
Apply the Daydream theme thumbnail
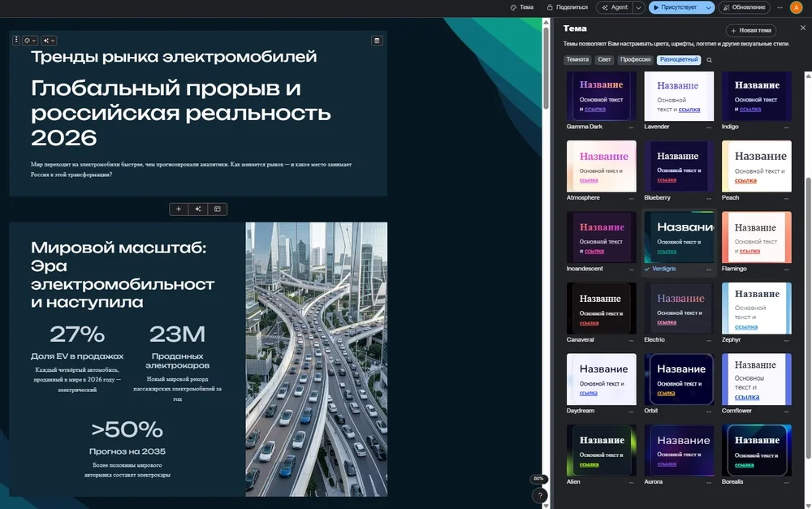601,379
